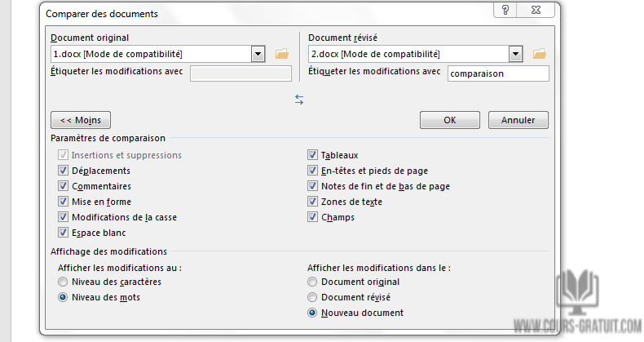The width and height of the screenshot is (644, 342).
Task: Collapse options with the Moins button
Action: tap(81, 120)
